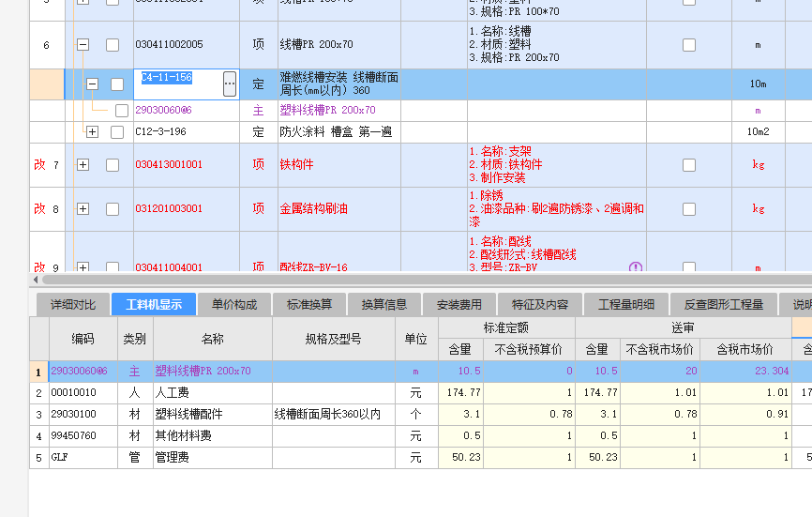Click the 0.91 market price cell
The width and height of the screenshot is (812, 517).
tap(745, 415)
